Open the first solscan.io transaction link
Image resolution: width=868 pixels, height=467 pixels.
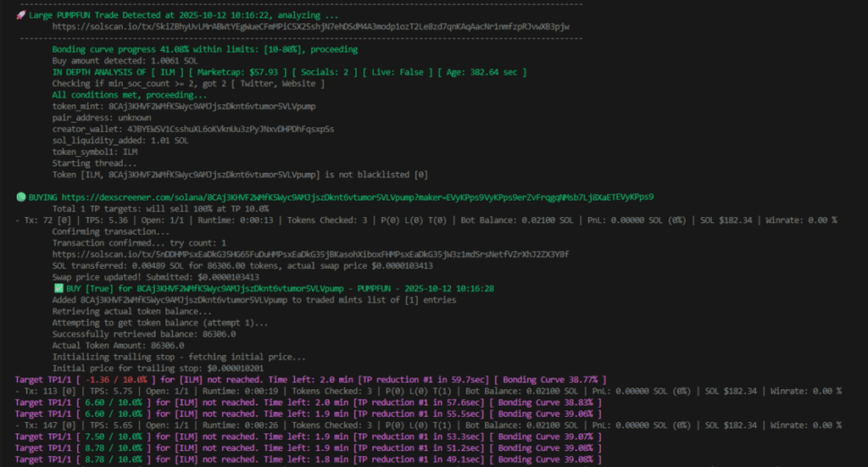[x=310, y=27]
